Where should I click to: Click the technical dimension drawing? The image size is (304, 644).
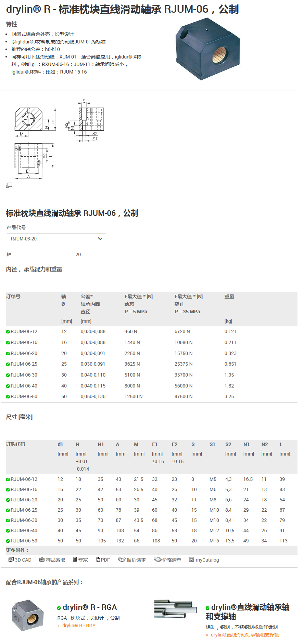pos(59,139)
